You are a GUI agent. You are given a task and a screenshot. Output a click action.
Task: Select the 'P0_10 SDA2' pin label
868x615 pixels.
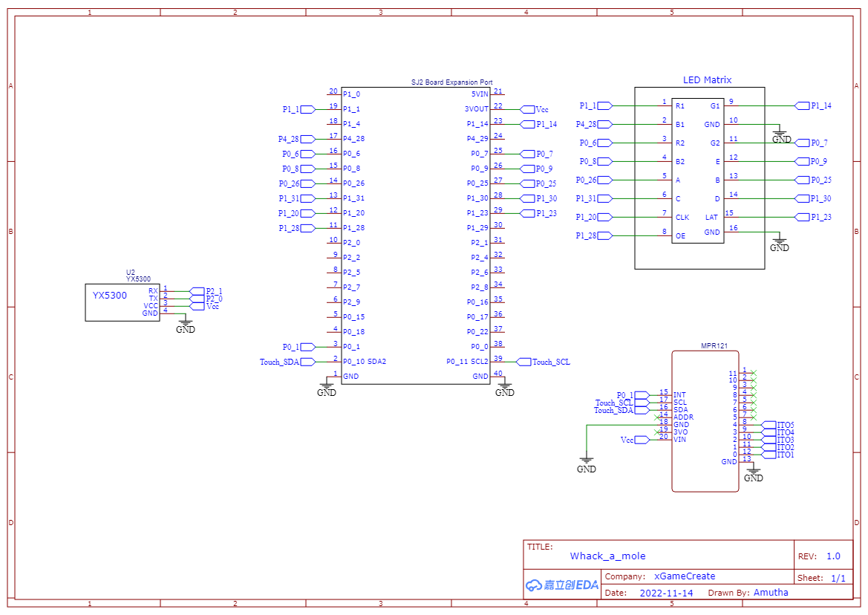[365, 362]
